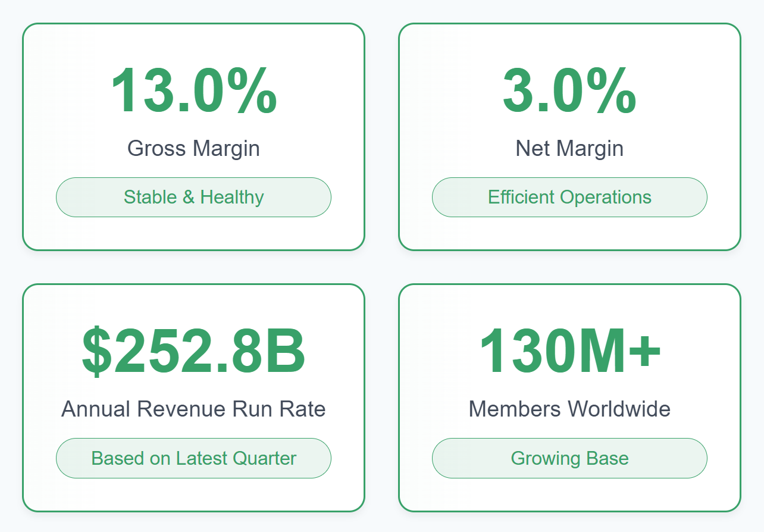Viewport: 764px width, 532px height.
Task: Select the Gross Margin label
Action: click(193, 148)
